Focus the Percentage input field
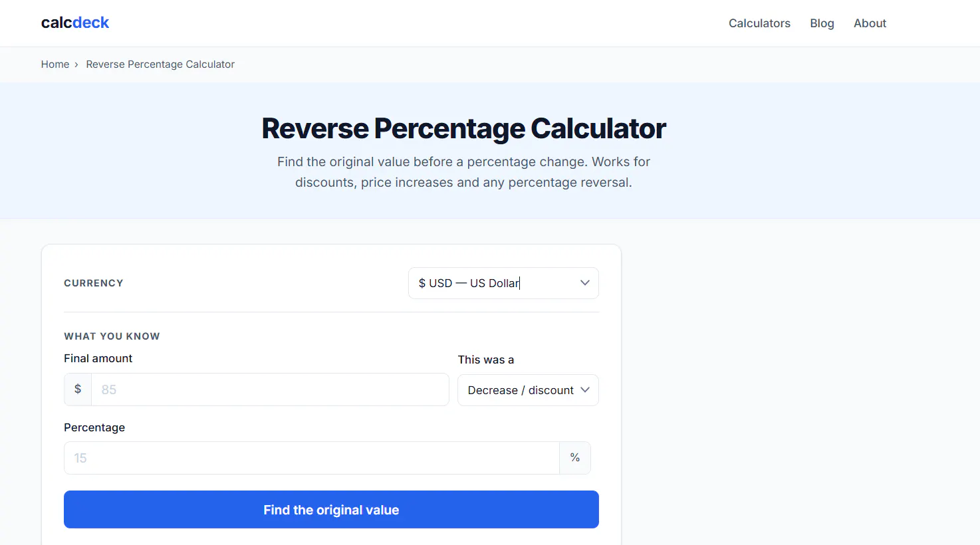Image resolution: width=980 pixels, height=545 pixels. click(x=312, y=458)
